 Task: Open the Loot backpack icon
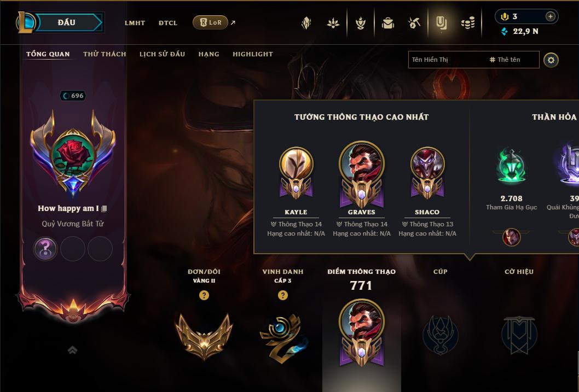(x=387, y=23)
